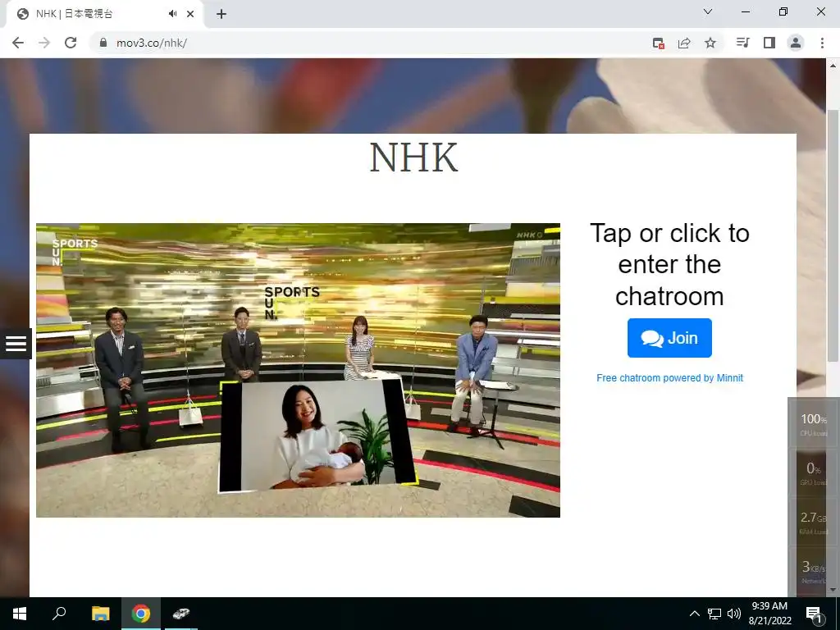
Task: Open the volume tray icon
Action: [734, 614]
